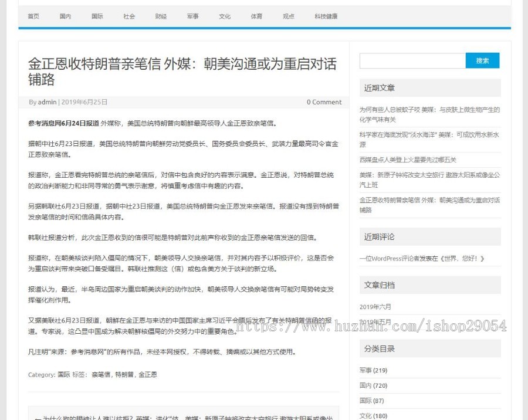View the 0 Comment link
This screenshot has width=528, height=420.
[x=324, y=101]
